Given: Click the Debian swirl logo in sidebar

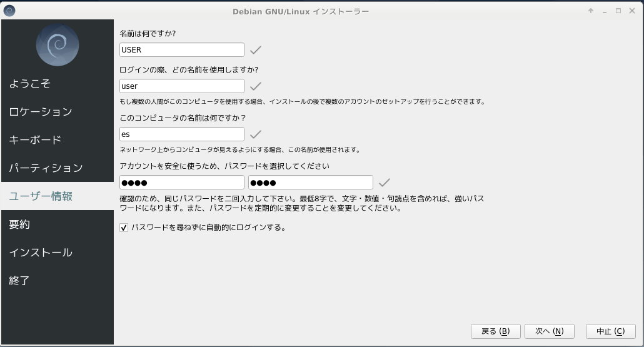Looking at the screenshot, I should [x=58, y=44].
